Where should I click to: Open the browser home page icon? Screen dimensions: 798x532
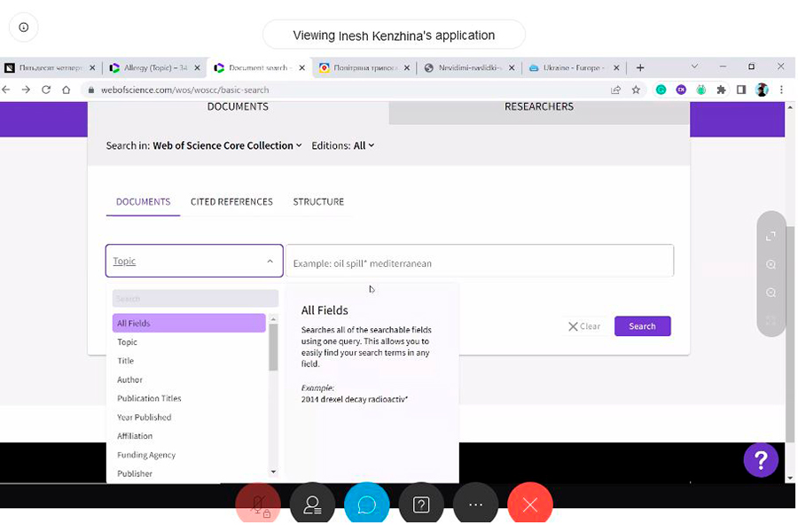coord(66,90)
